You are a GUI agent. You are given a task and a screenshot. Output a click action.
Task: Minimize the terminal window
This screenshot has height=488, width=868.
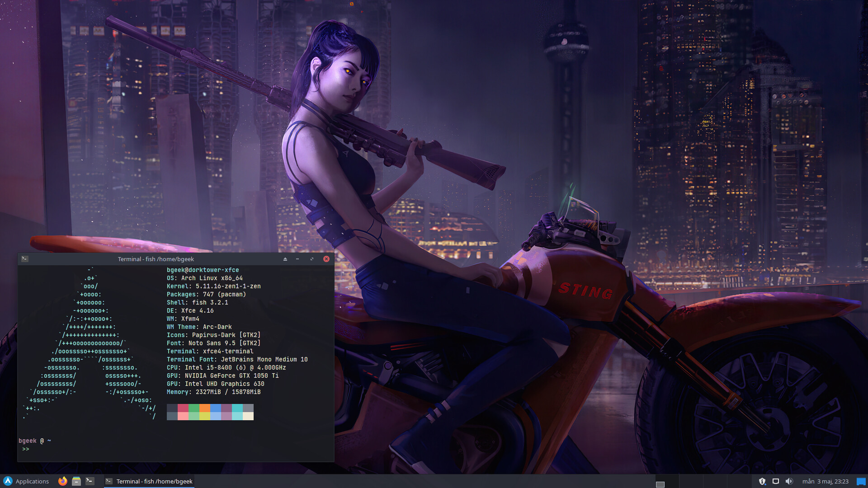(x=297, y=259)
